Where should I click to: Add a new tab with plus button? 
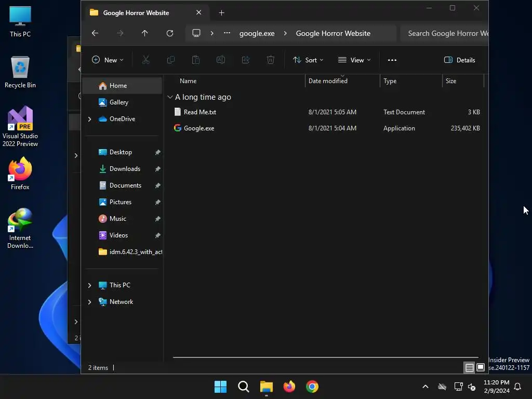[221, 13]
